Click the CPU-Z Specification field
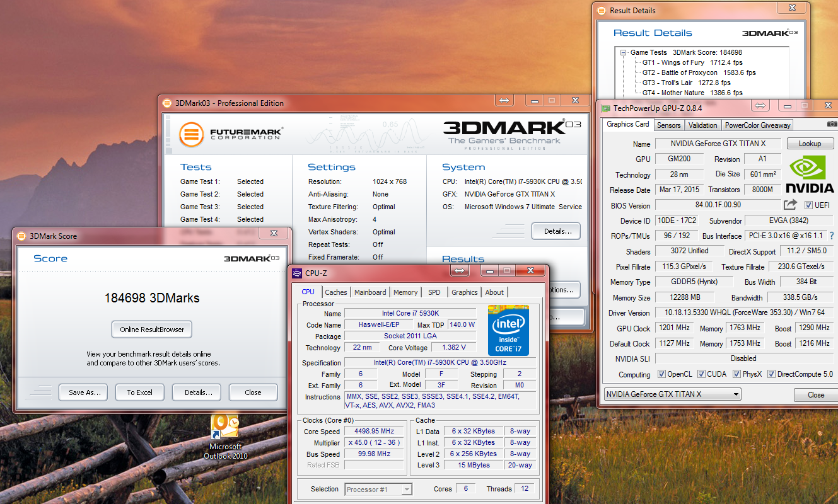Screen dimensions: 838x504 coord(440,363)
